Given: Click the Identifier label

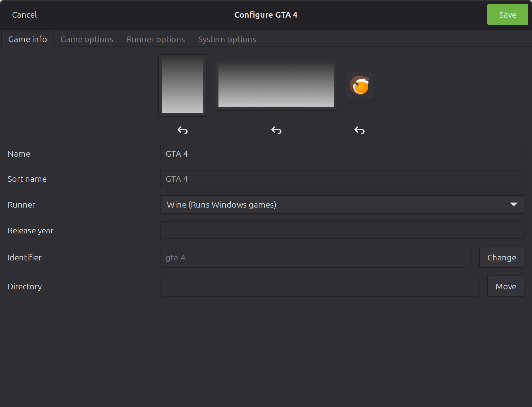Looking at the screenshot, I should click(25, 258).
